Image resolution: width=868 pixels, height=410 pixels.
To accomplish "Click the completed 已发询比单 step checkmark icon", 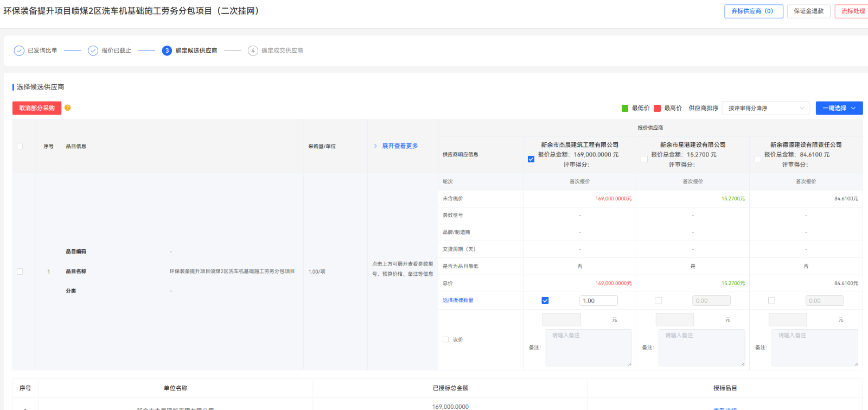I will pos(19,51).
